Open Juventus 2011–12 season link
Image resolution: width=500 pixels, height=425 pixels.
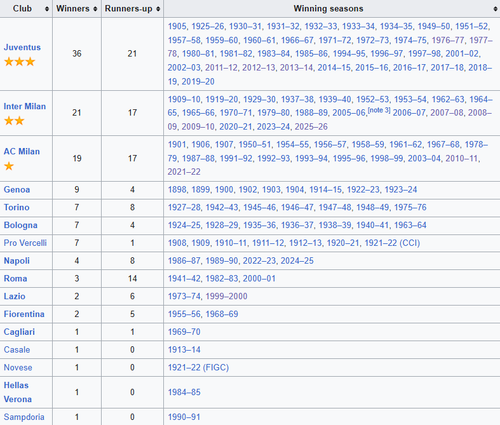click(x=221, y=68)
